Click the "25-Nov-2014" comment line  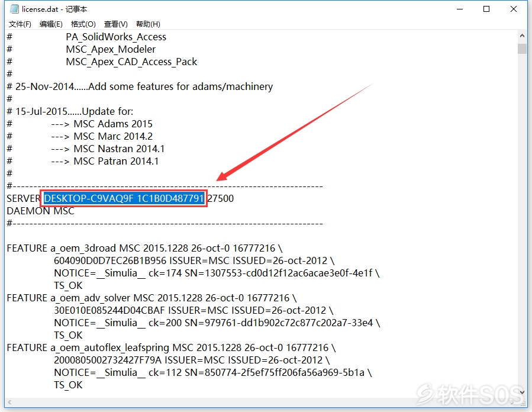[140, 86]
